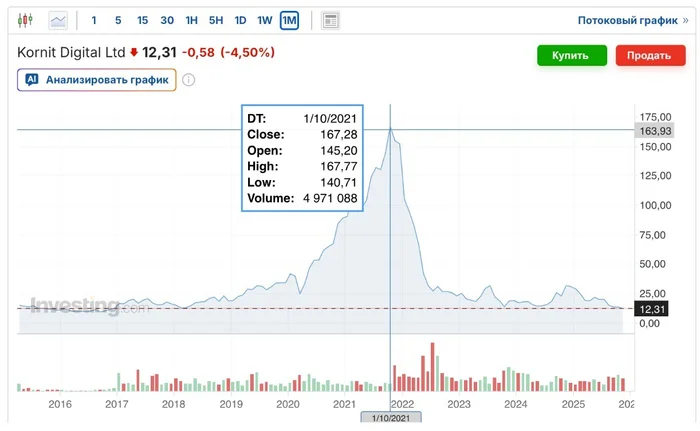Viewport: 700px width, 431px height.
Task: Click the Investing.com watermark logo
Action: [x=88, y=305]
